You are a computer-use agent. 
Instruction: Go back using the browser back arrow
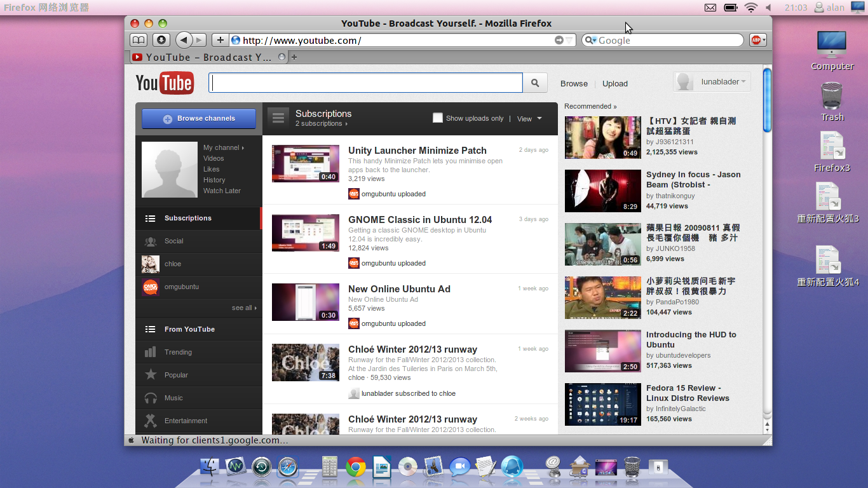184,40
